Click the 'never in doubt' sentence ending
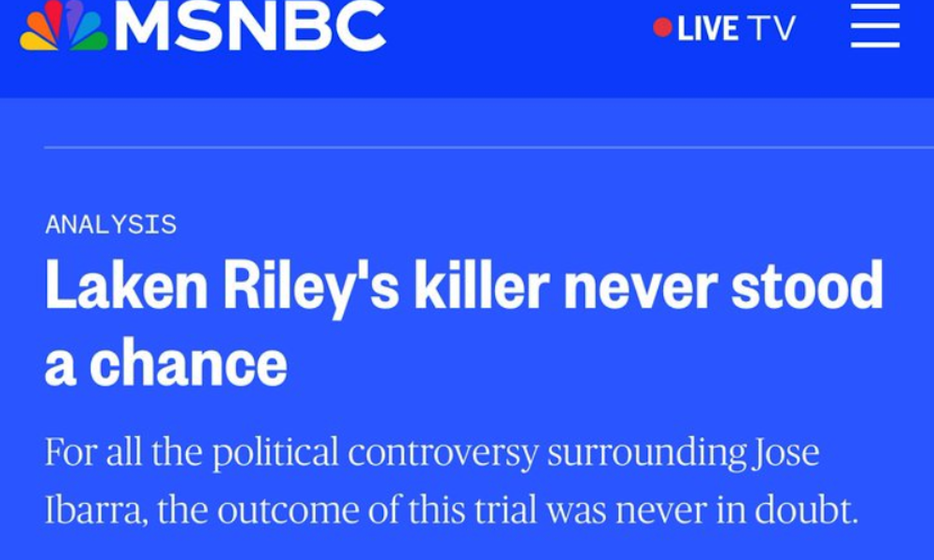 (x=736, y=510)
